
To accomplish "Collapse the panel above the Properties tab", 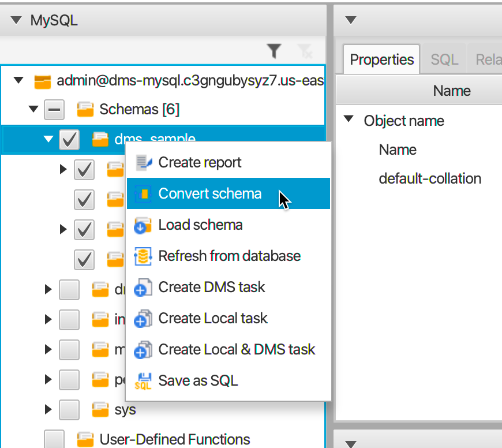I will 351,20.
